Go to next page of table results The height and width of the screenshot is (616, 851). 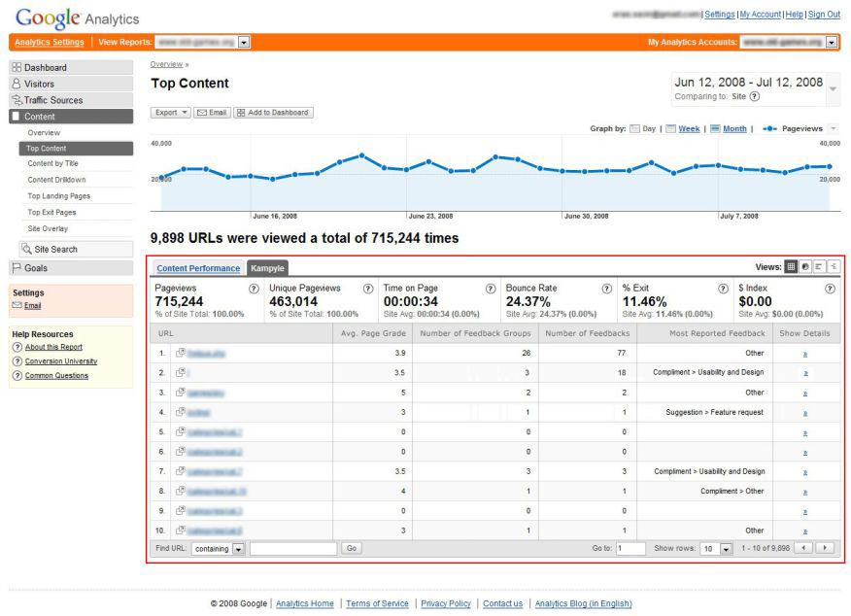click(826, 548)
